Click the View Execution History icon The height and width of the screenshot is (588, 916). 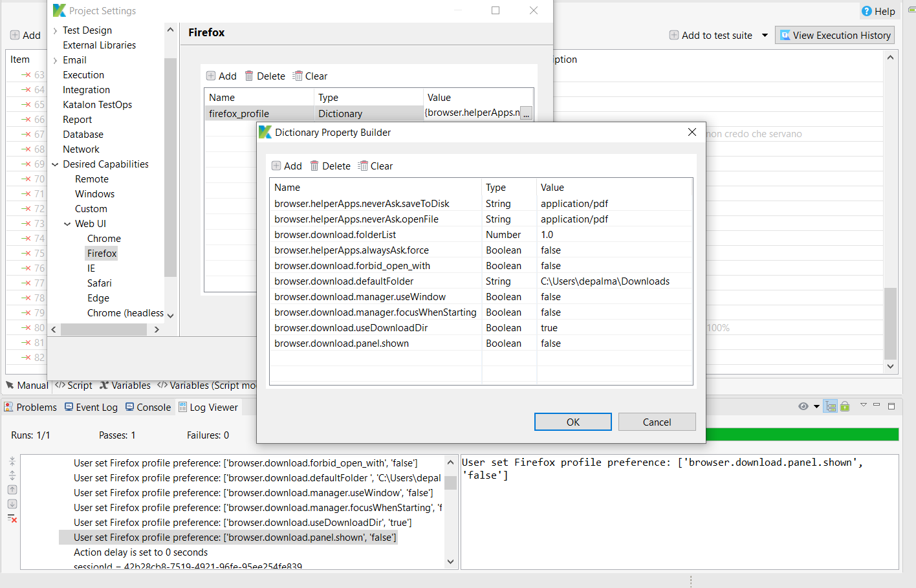(785, 36)
